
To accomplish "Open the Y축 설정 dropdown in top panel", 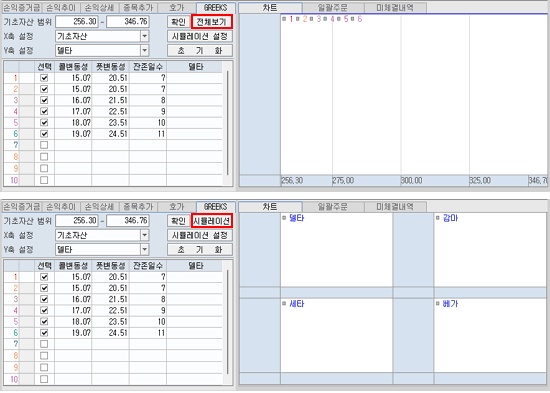I will pyautogui.click(x=145, y=51).
